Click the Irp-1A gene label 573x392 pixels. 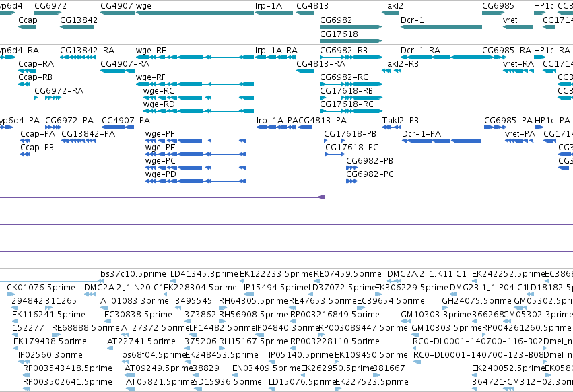pos(269,6)
